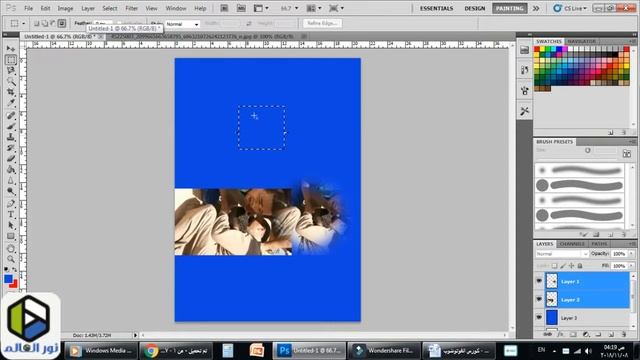The image size is (640, 360).
Task: Open the Opacity slider arrow
Action: (631, 254)
